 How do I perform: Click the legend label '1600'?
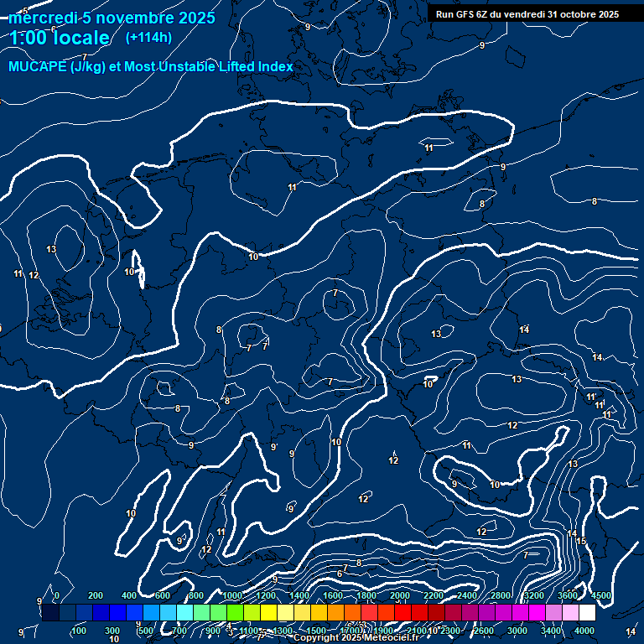click(x=333, y=595)
